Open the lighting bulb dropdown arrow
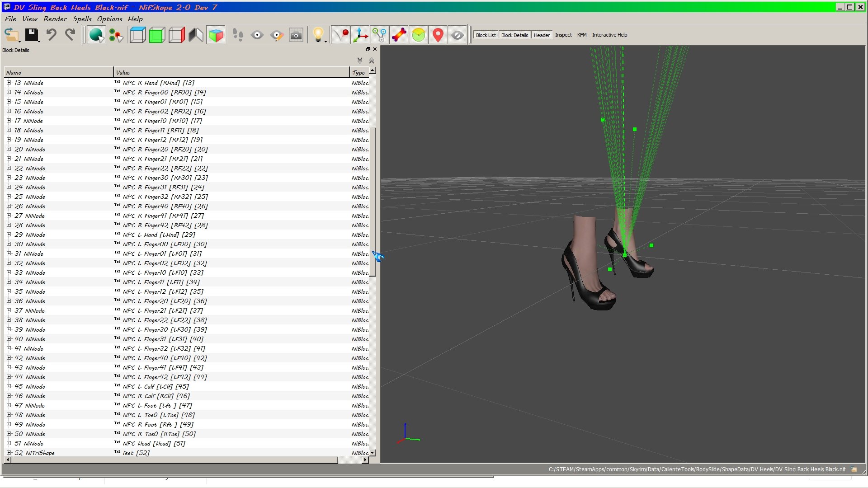This screenshot has height=488, width=868. coord(326,41)
